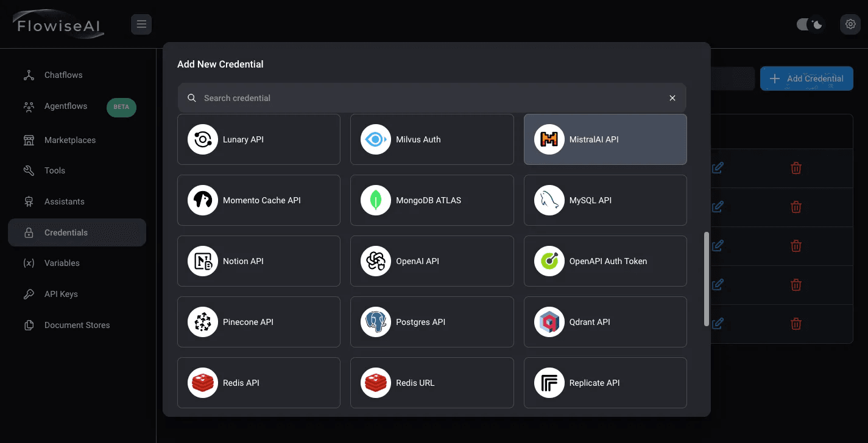Select the OpenAI API logo icon

(x=375, y=261)
